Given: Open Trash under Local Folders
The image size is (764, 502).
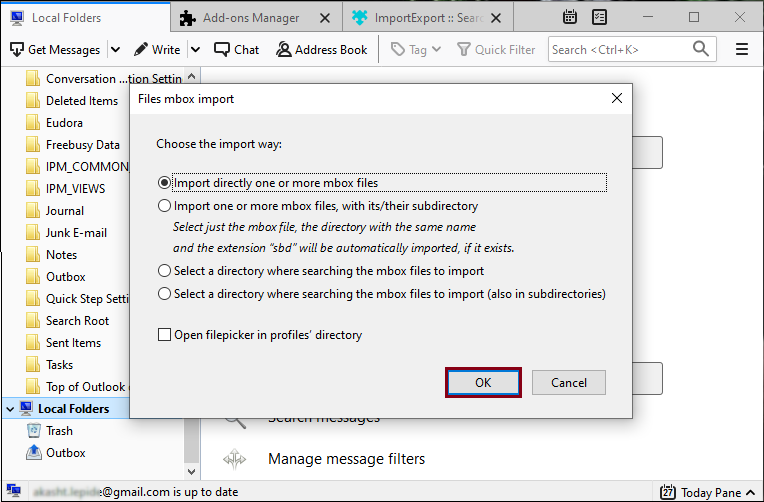Looking at the screenshot, I should (59, 431).
